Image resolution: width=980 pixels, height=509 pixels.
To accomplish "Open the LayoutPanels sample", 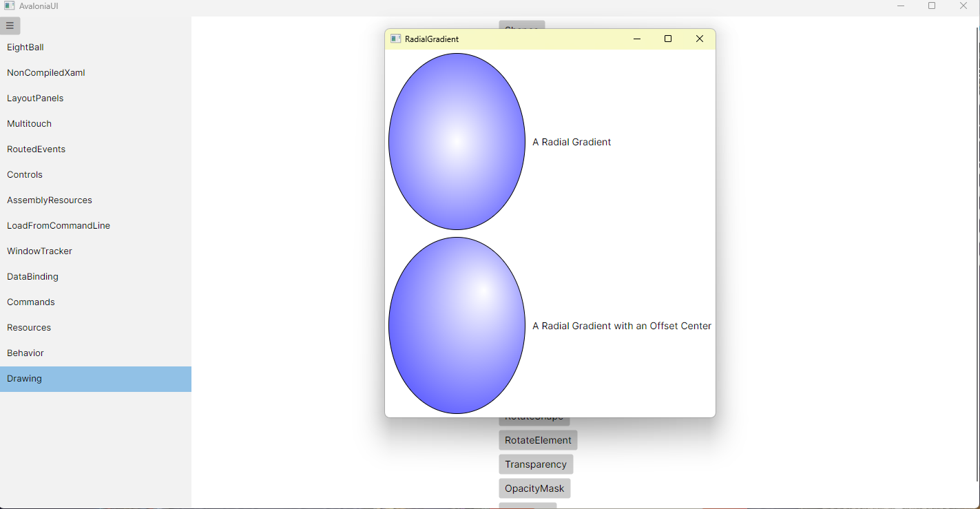I will pos(35,98).
